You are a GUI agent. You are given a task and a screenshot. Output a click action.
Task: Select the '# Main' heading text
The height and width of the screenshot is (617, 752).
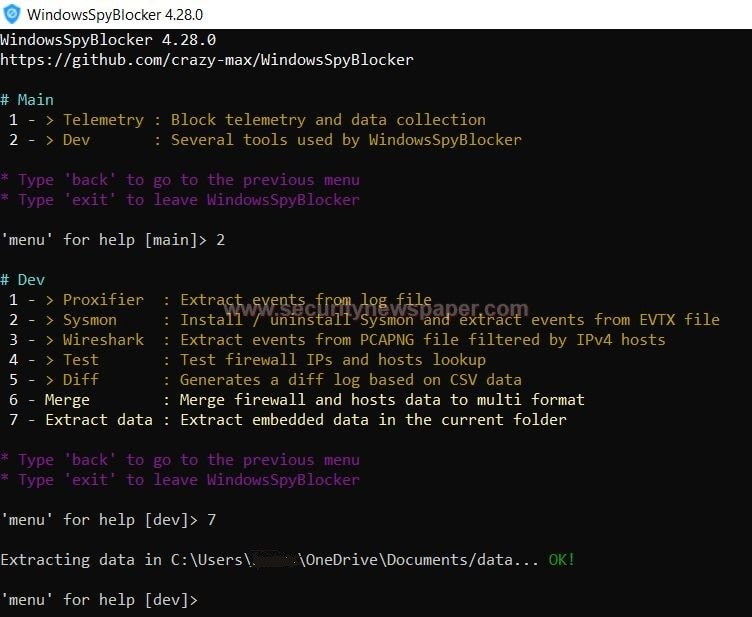point(27,100)
